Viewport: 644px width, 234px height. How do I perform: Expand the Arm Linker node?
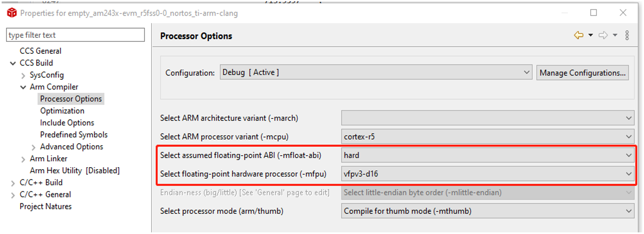pyautogui.click(x=23, y=159)
